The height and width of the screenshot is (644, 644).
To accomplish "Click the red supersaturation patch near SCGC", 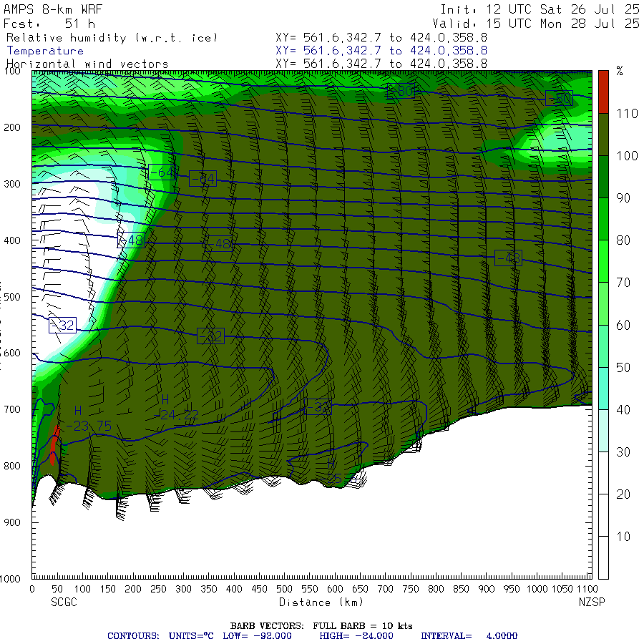I will 54,446.
